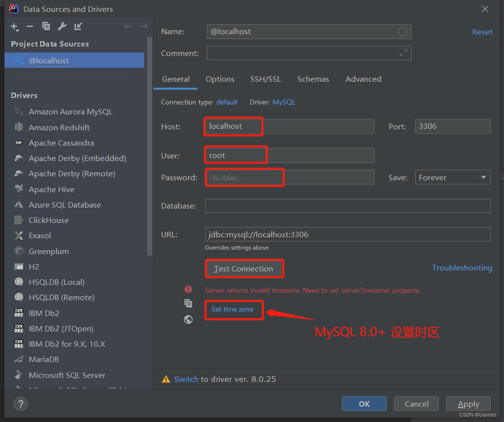This screenshot has width=504, height=422.
Task: Change connection type default link
Action: (x=227, y=102)
